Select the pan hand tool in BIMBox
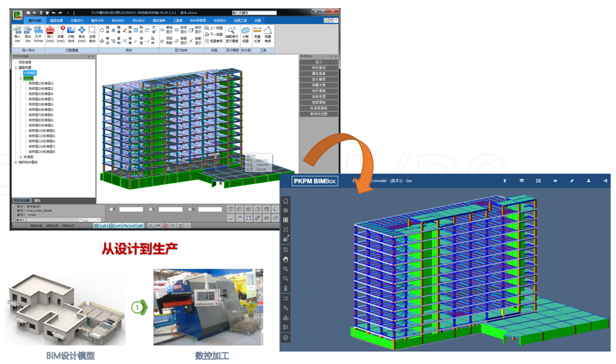 coord(286,259)
